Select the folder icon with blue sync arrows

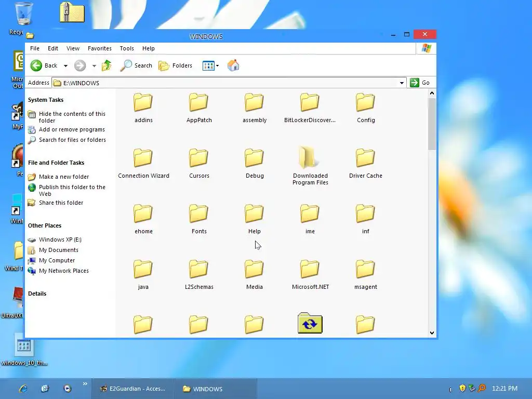point(310,323)
